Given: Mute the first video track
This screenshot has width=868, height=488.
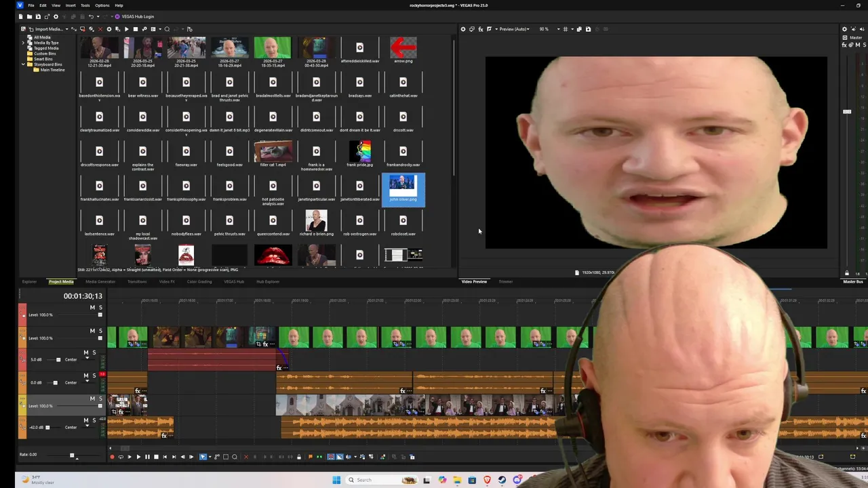Looking at the screenshot, I should tap(92, 308).
